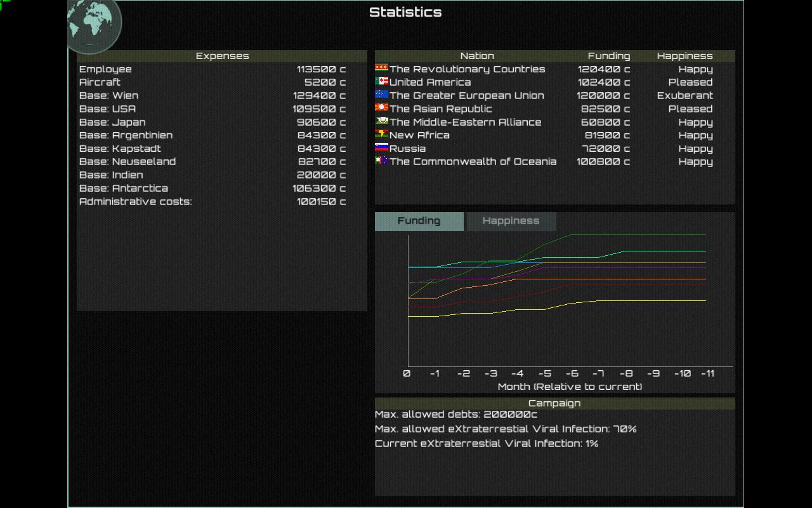Screen dimensions: 812x508
Task: Click The Middle-Eastern Alliance flag icon
Action: pyautogui.click(x=381, y=121)
